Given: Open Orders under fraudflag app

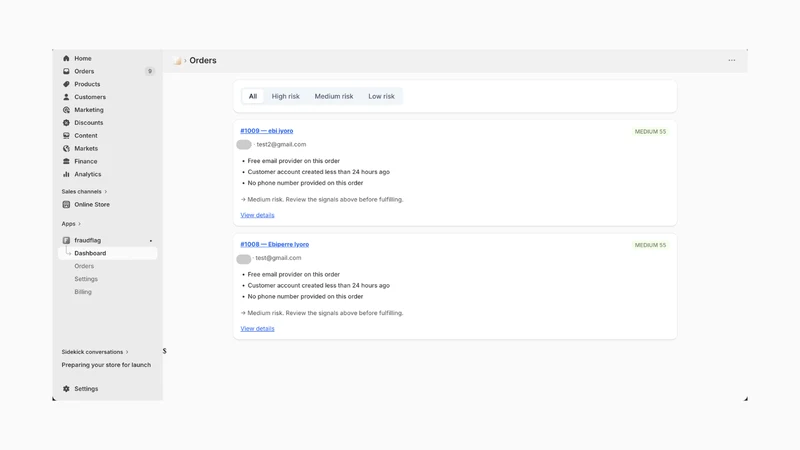Looking at the screenshot, I should (84, 266).
